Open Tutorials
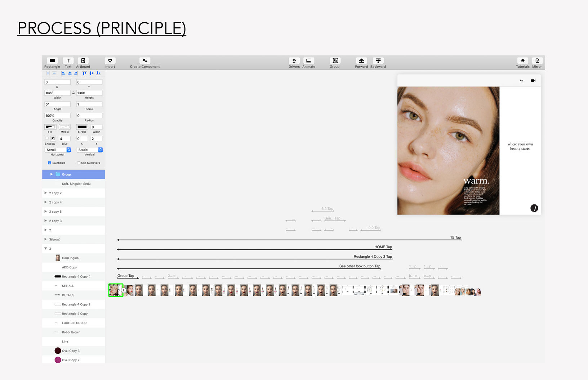This screenshot has width=588, height=380. (x=523, y=60)
